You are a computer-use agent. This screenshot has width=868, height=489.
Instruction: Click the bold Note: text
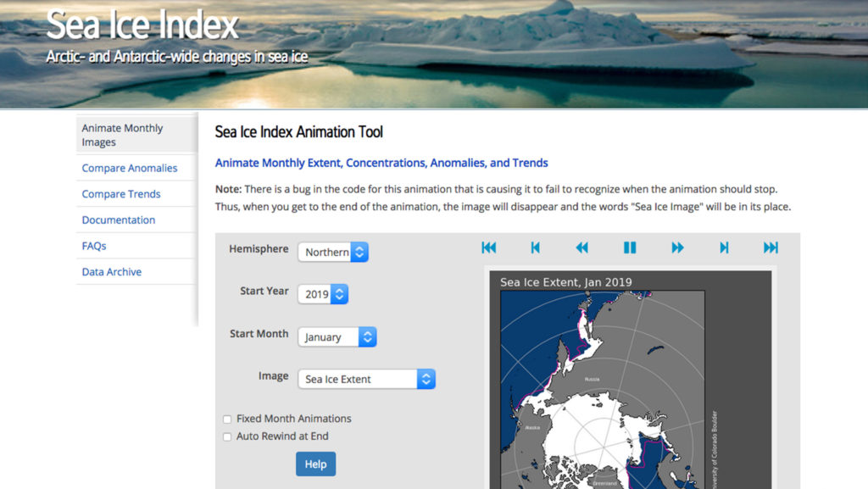228,189
